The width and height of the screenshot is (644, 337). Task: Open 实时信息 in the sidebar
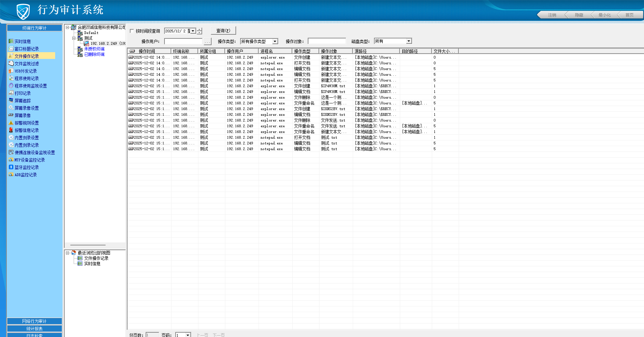click(23, 41)
